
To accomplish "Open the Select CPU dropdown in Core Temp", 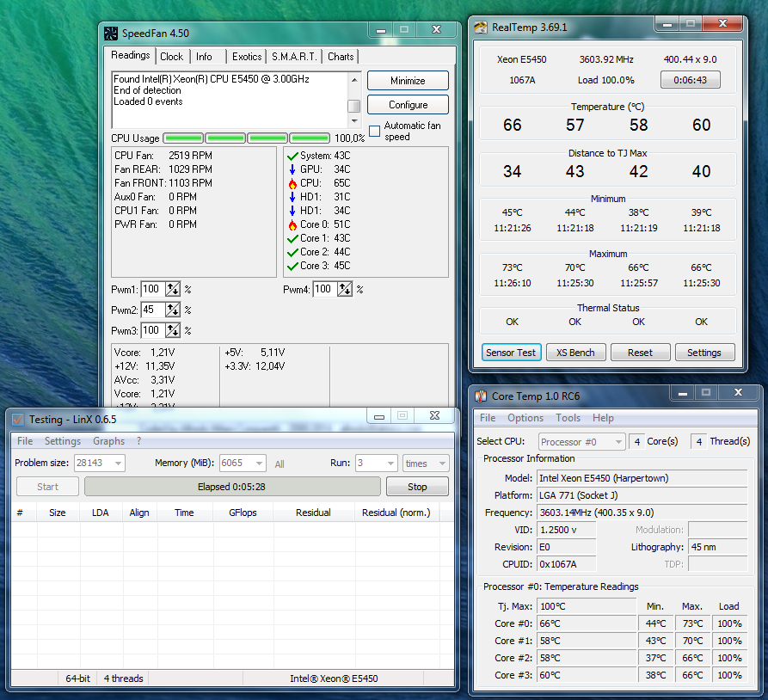I will (582, 442).
